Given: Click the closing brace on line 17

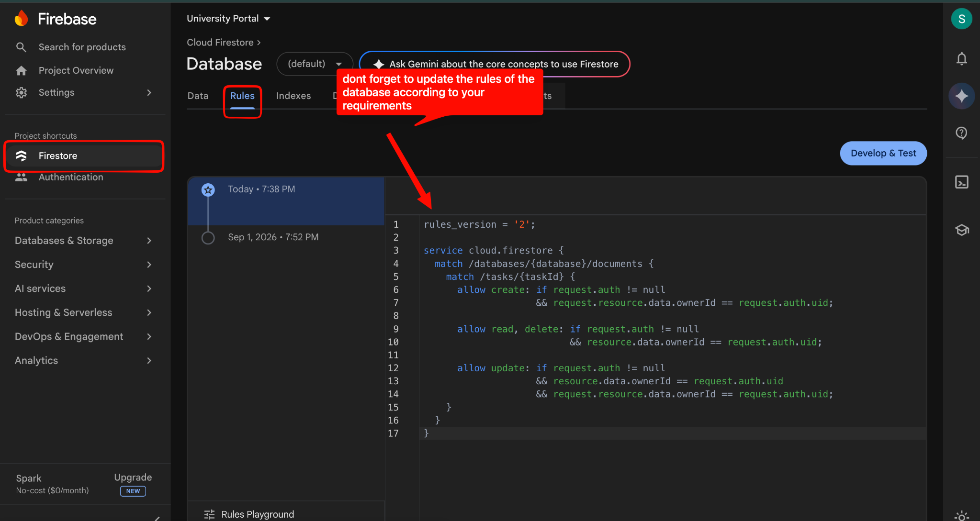Looking at the screenshot, I should [426, 433].
